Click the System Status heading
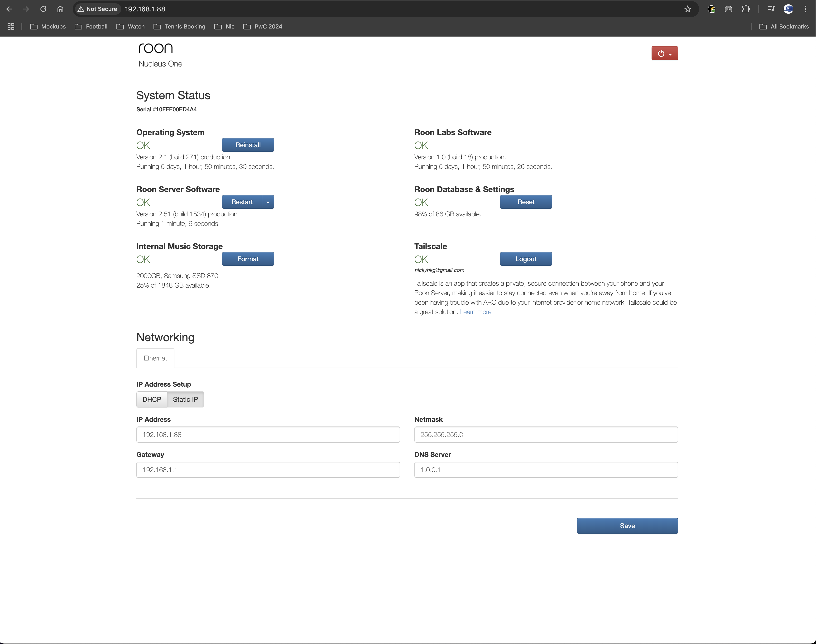816x644 pixels. 173,95
